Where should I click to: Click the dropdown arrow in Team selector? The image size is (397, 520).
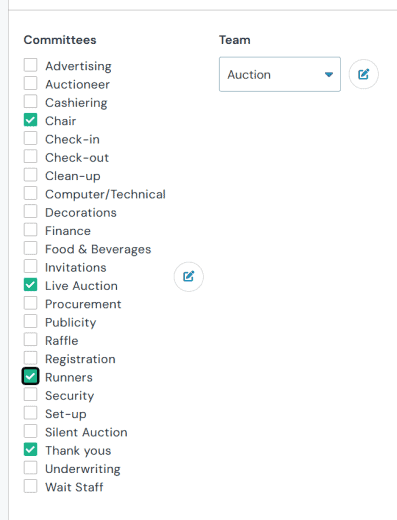[329, 75]
